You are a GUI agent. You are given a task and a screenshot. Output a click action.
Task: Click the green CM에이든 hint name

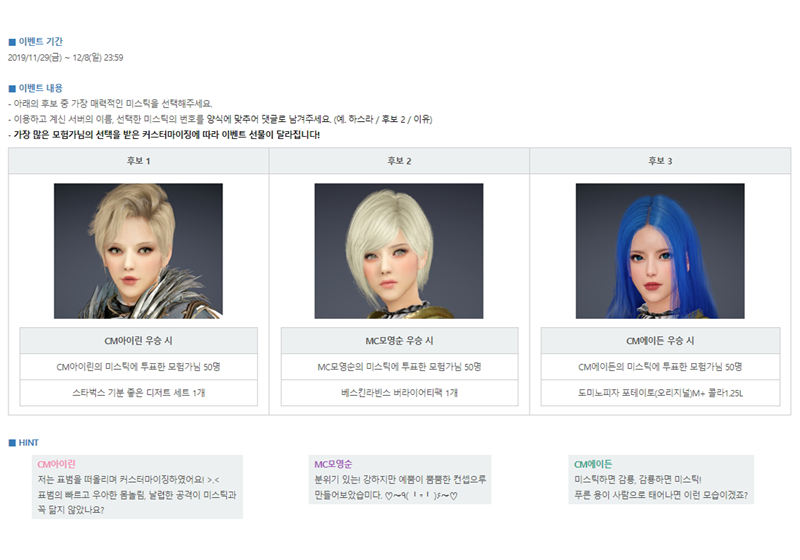click(x=593, y=464)
